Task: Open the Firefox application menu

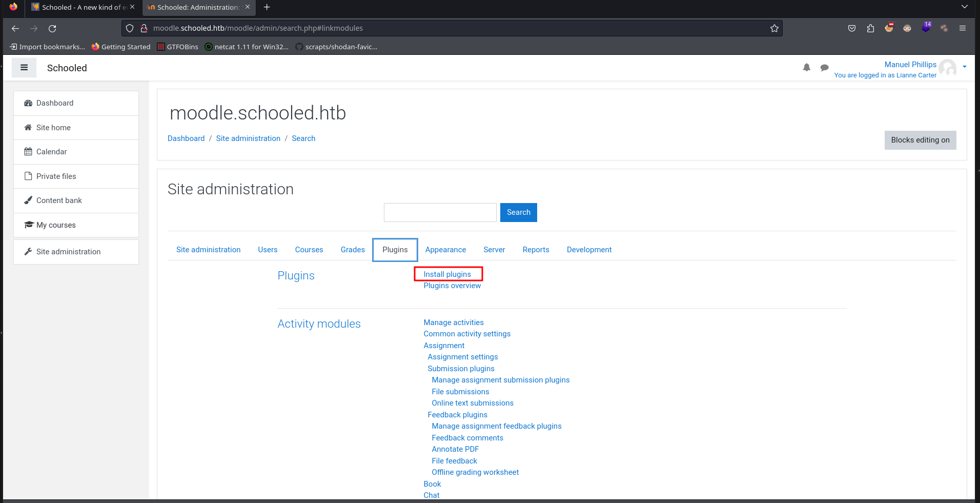Action: pyautogui.click(x=963, y=28)
